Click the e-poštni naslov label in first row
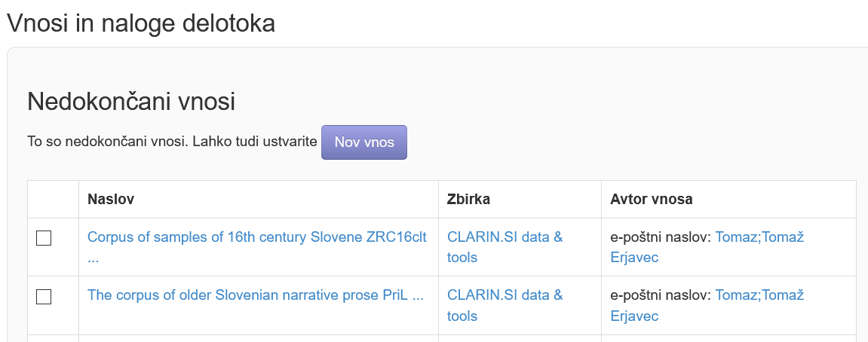The image size is (868, 342). click(661, 237)
